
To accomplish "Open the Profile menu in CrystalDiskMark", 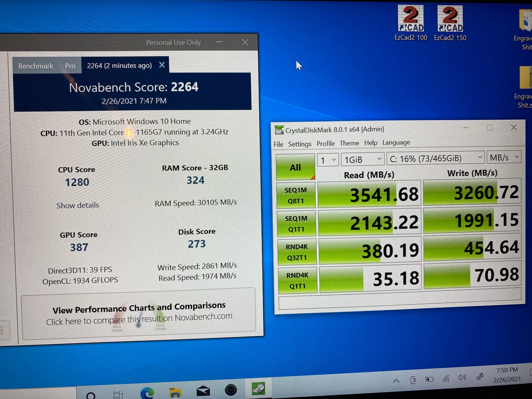I will tap(326, 144).
